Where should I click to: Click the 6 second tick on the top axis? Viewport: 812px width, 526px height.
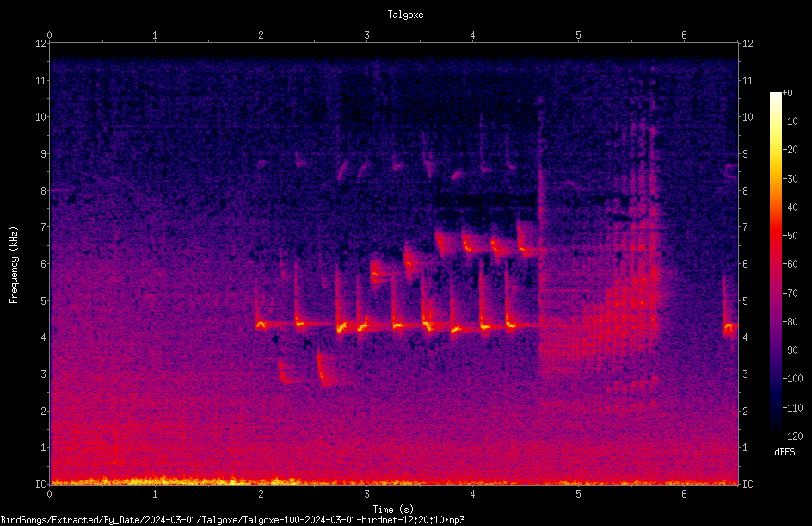[684, 35]
